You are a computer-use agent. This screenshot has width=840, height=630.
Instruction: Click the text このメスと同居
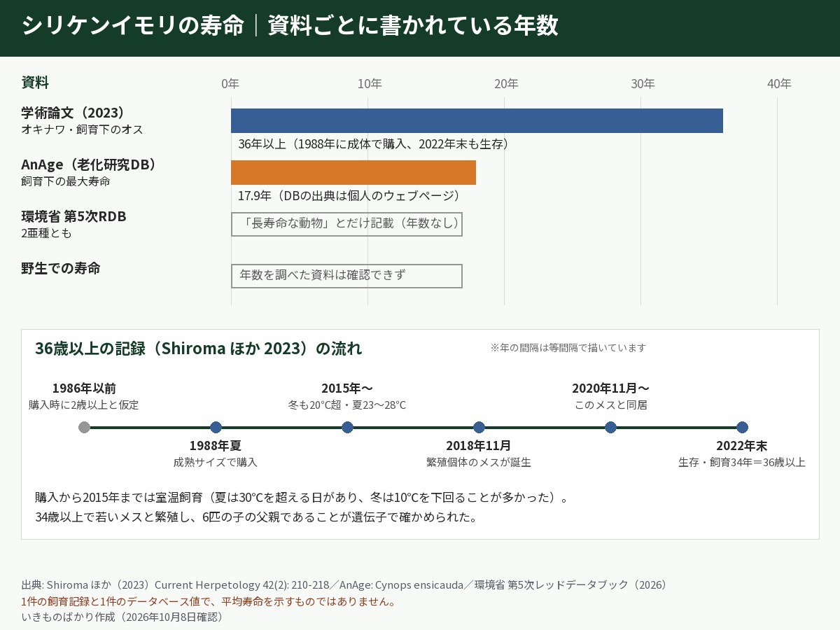coord(610,405)
